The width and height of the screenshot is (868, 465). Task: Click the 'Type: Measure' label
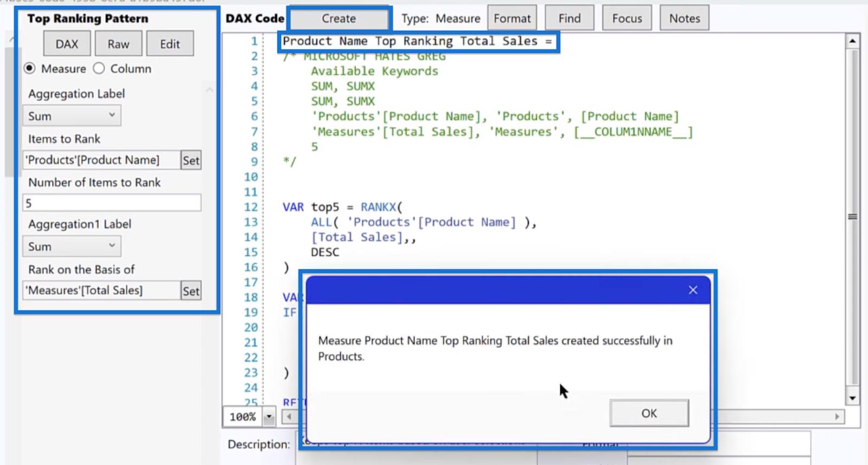(x=441, y=18)
